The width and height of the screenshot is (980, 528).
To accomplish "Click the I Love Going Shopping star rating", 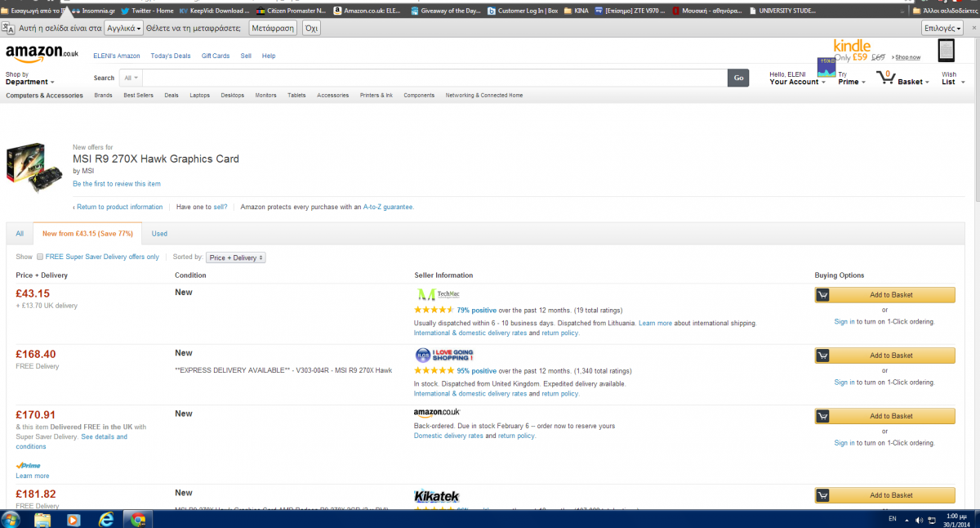I will (x=434, y=371).
